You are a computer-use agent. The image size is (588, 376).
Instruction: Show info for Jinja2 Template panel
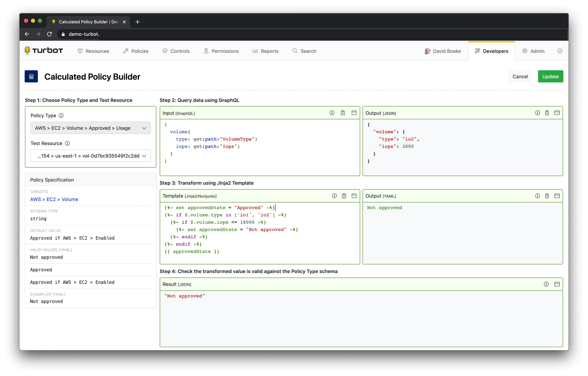point(335,196)
